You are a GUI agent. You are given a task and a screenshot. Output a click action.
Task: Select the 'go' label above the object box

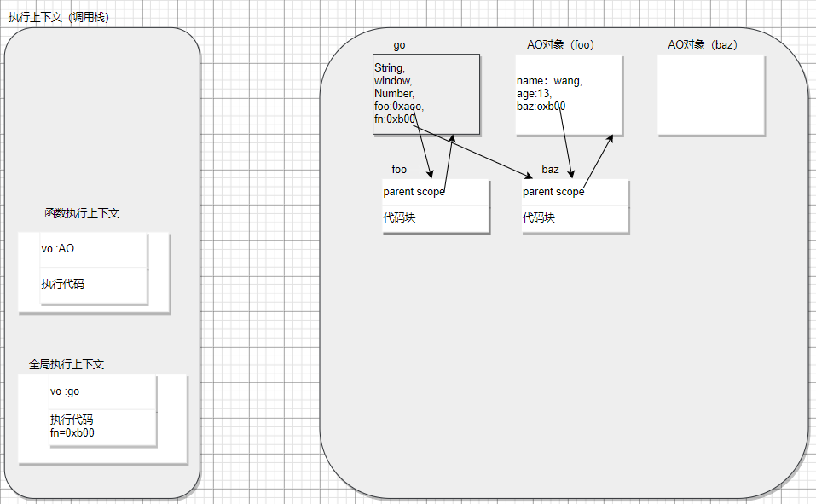tap(399, 45)
